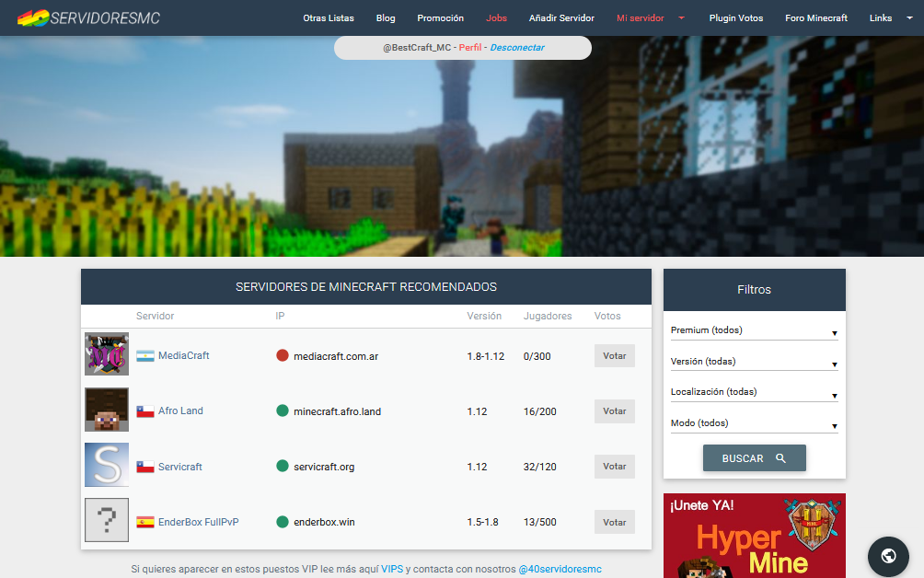
Task: Open the @40servidoresmc contact link
Action: tap(560, 569)
